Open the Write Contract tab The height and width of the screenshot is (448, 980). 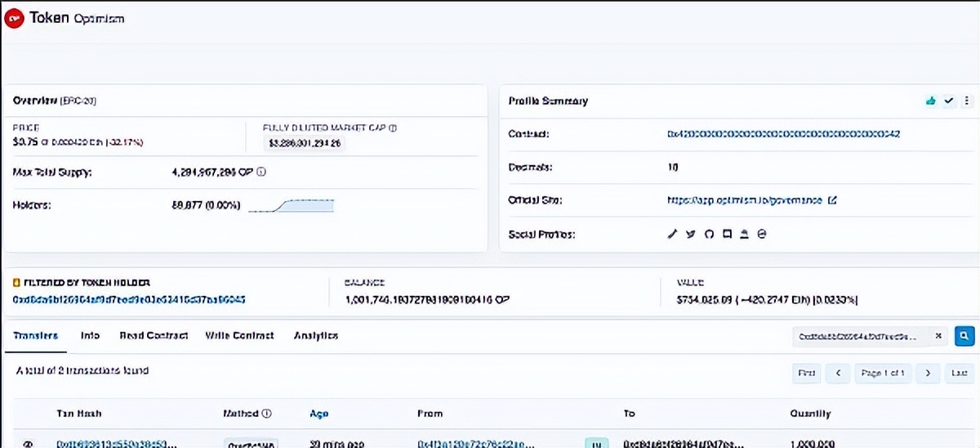[239, 335]
